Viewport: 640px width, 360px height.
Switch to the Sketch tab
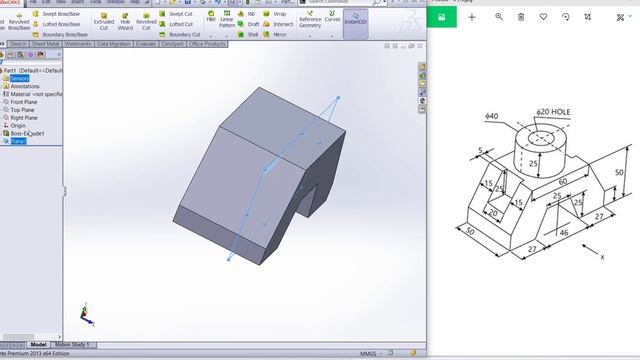pyautogui.click(x=18, y=44)
